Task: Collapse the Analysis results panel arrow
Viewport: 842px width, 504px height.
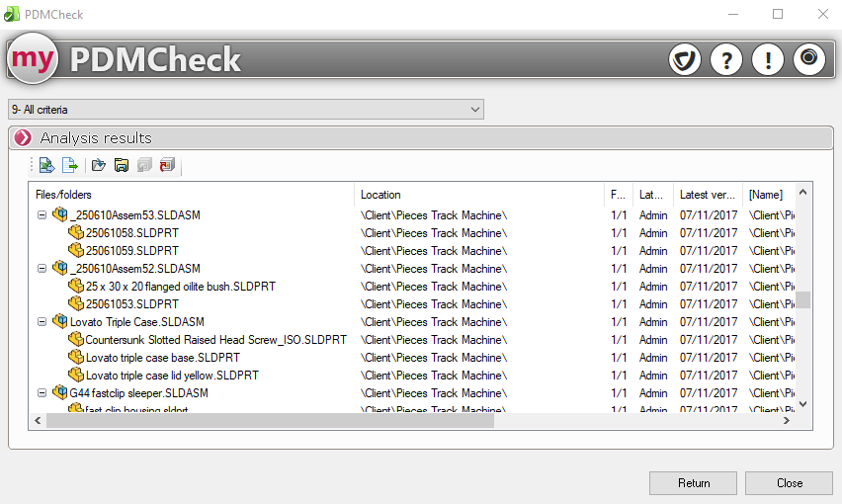Action: click(x=23, y=138)
